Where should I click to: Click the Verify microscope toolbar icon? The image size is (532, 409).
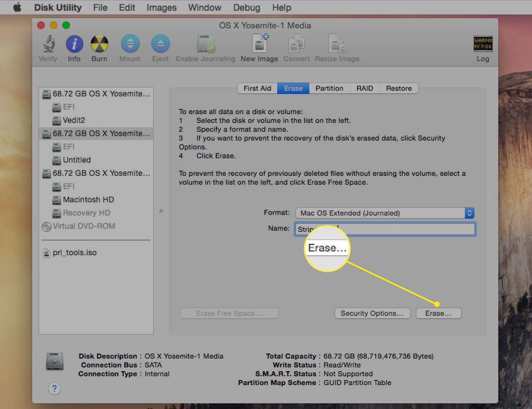(49, 44)
